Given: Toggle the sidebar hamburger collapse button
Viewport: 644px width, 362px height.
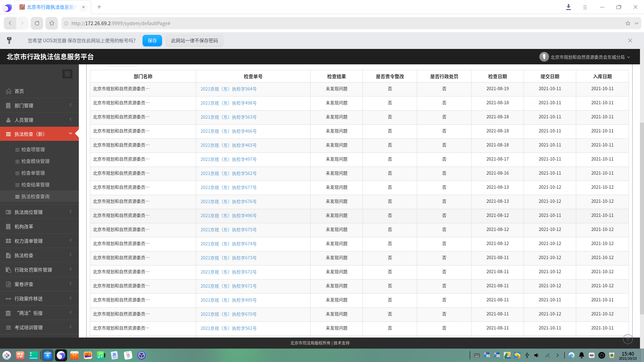Looking at the screenshot, I should (67, 74).
